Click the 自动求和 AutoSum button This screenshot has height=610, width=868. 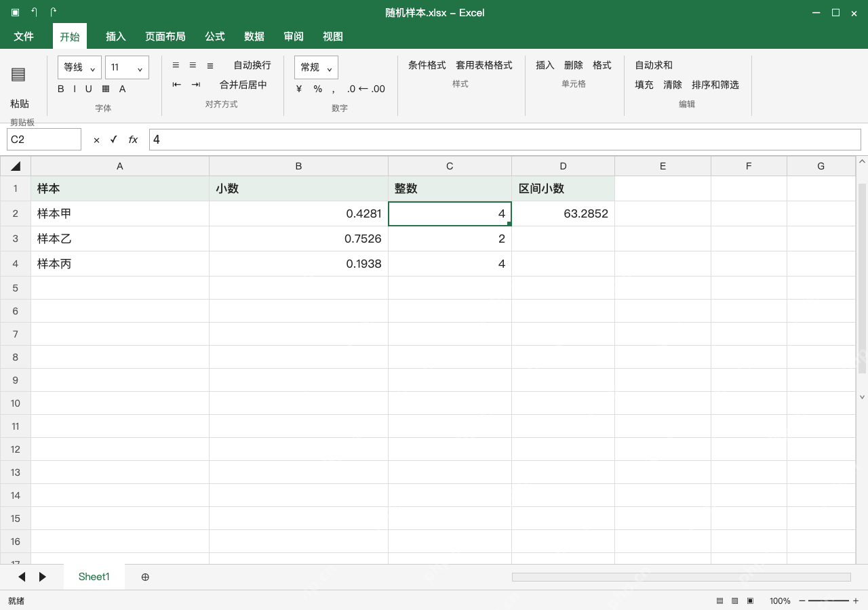[x=654, y=65]
